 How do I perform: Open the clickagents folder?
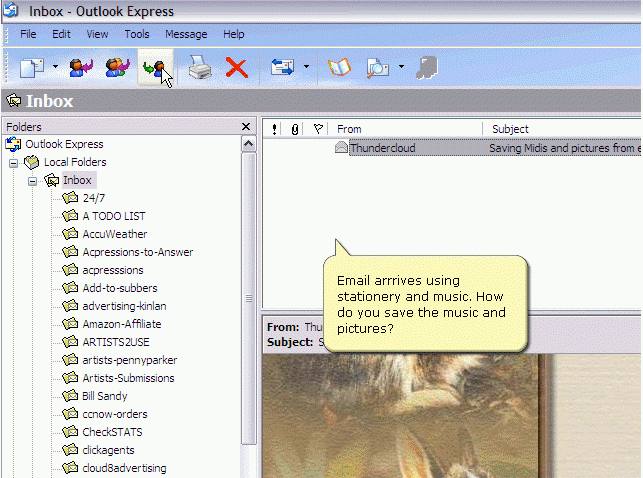(x=108, y=451)
